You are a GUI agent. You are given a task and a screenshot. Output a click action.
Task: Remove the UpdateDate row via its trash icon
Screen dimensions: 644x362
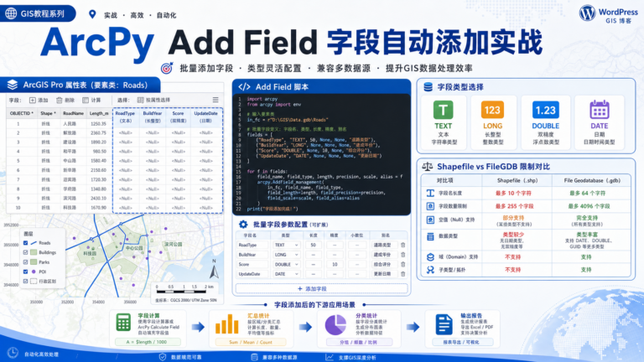pyautogui.click(x=402, y=274)
